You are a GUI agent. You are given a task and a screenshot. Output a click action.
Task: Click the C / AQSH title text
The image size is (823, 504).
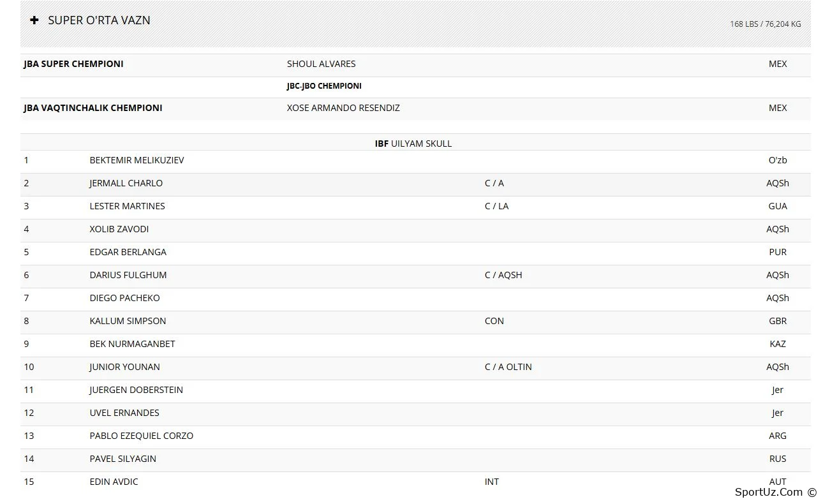(x=503, y=275)
